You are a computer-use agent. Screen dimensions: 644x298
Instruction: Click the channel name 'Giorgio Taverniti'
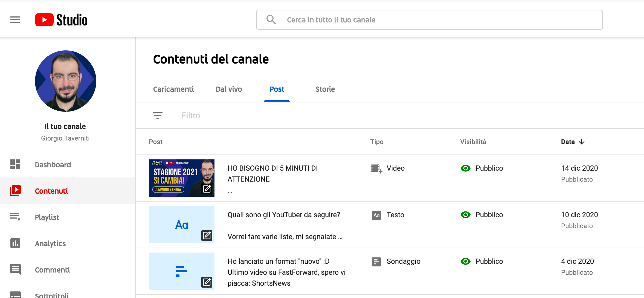tap(65, 138)
